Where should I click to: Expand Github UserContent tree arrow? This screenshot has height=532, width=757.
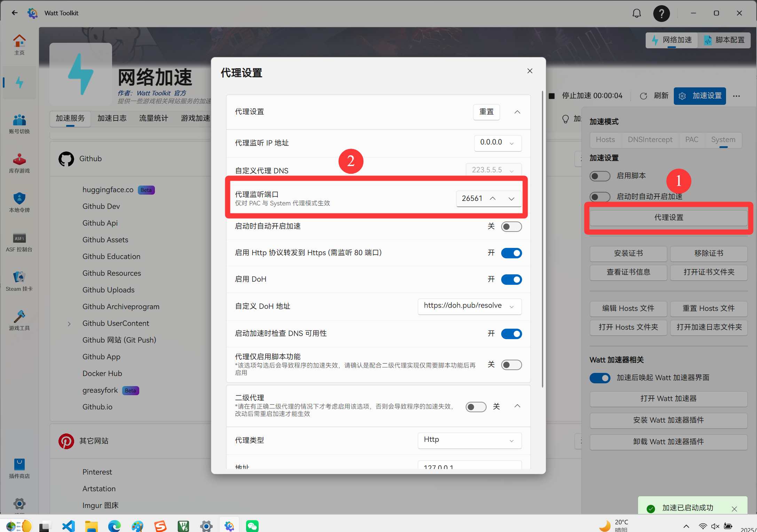point(69,324)
